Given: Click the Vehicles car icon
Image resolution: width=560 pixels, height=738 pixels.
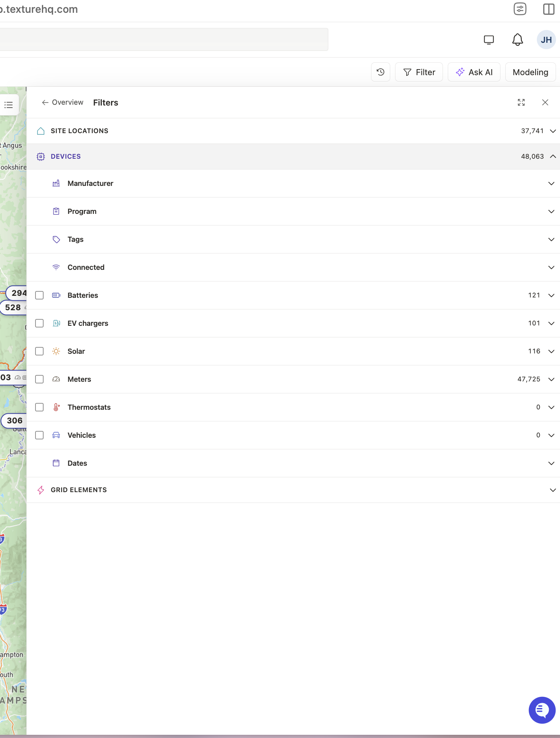Looking at the screenshot, I should click(56, 435).
